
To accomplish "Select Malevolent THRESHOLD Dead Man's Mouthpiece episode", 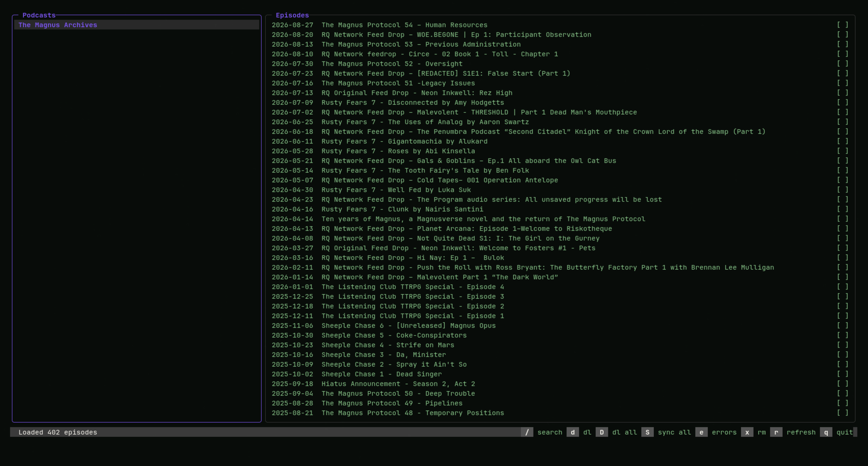I will tap(560, 112).
